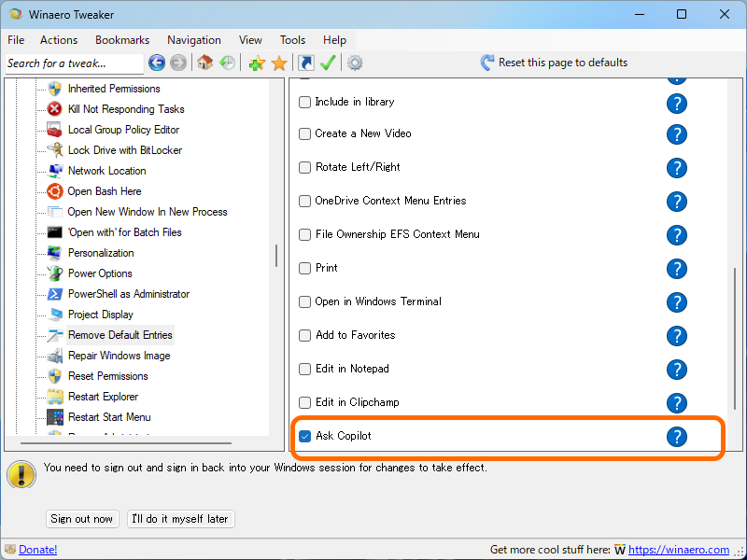Open bookmarks via orange star icon
This screenshot has height=560, width=747.
(279, 63)
